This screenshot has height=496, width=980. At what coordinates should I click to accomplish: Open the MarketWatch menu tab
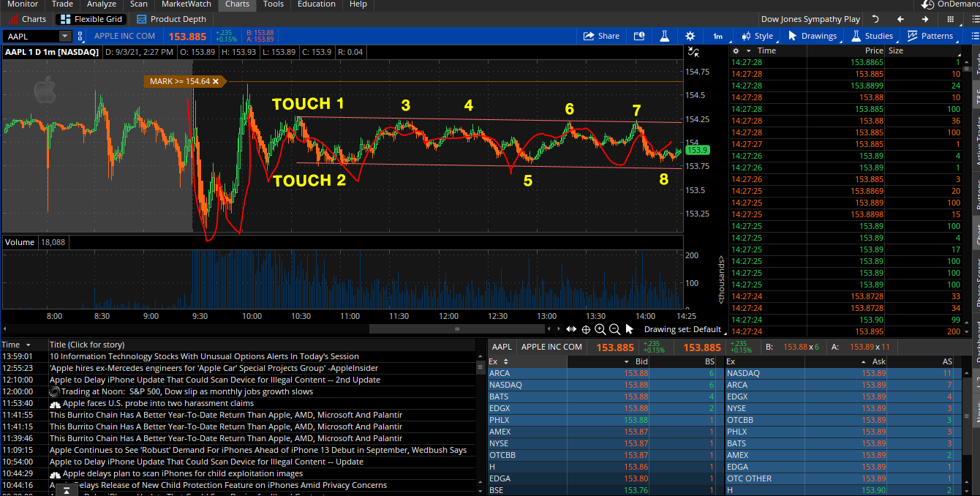(186, 4)
